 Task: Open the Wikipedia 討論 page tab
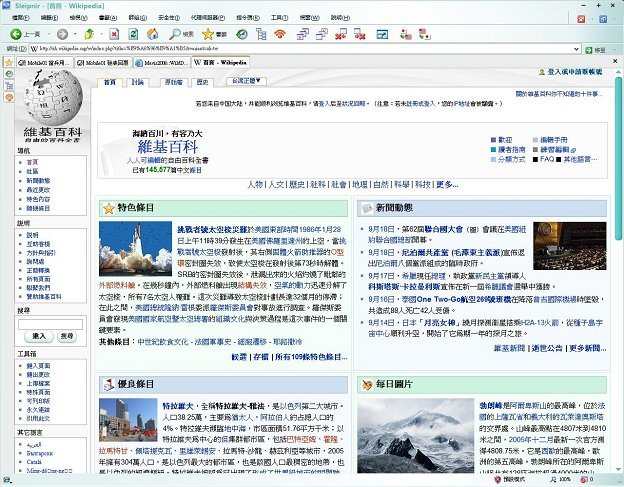coord(138,82)
